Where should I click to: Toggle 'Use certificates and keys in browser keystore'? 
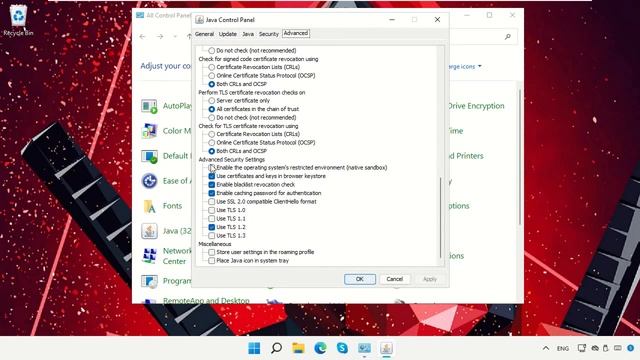coord(211,176)
